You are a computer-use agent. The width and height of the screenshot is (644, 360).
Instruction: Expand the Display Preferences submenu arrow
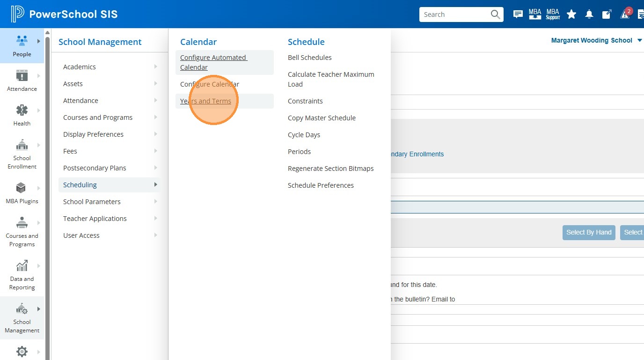(155, 134)
